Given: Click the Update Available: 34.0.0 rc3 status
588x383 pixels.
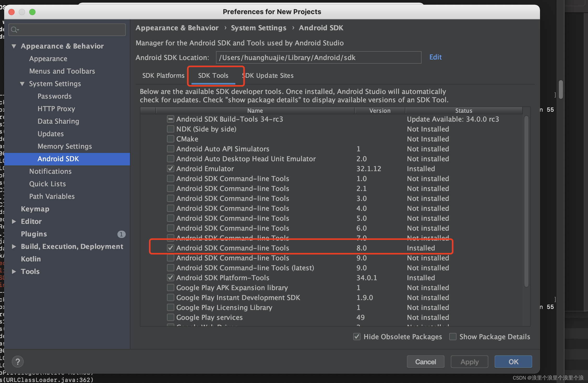Looking at the screenshot, I should click(453, 119).
